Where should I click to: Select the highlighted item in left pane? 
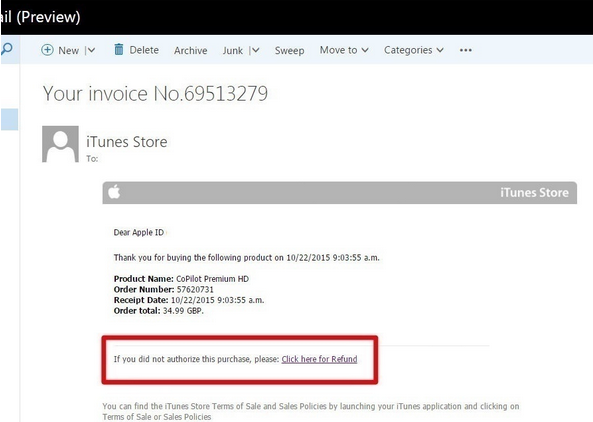tap(9, 119)
